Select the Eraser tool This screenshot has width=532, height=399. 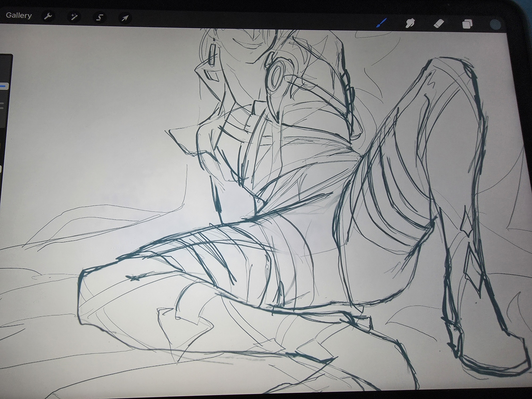pos(439,24)
